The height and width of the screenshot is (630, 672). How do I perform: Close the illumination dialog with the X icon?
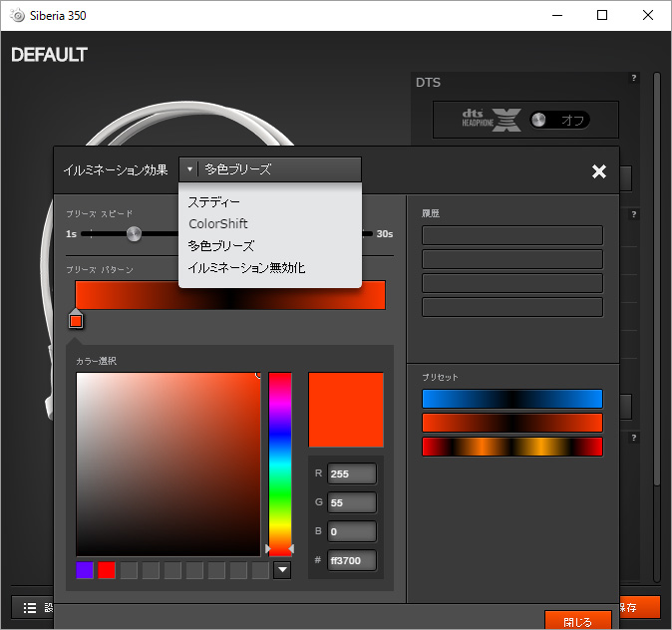(598, 171)
